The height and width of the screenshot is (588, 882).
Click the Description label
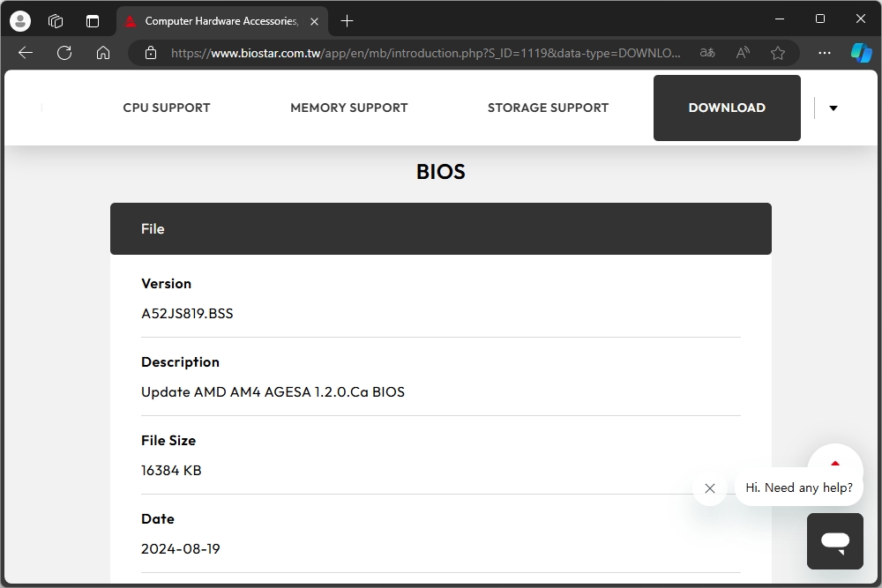click(181, 362)
